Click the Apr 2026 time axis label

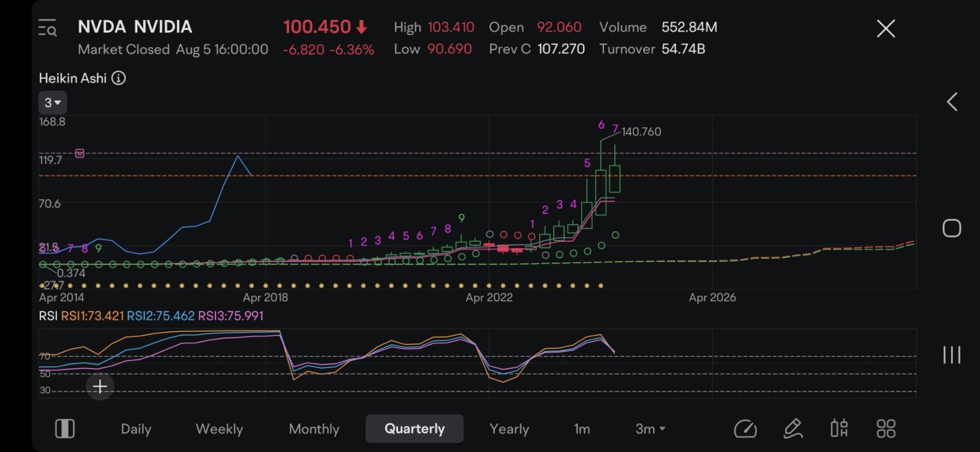tap(712, 298)
